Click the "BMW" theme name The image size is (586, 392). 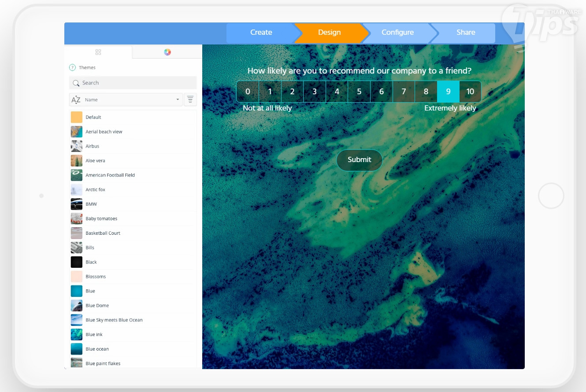[91, 204]
